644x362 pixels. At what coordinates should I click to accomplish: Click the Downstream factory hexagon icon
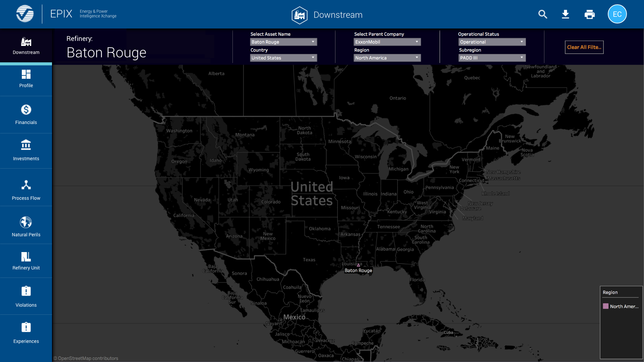coord(299,15)
